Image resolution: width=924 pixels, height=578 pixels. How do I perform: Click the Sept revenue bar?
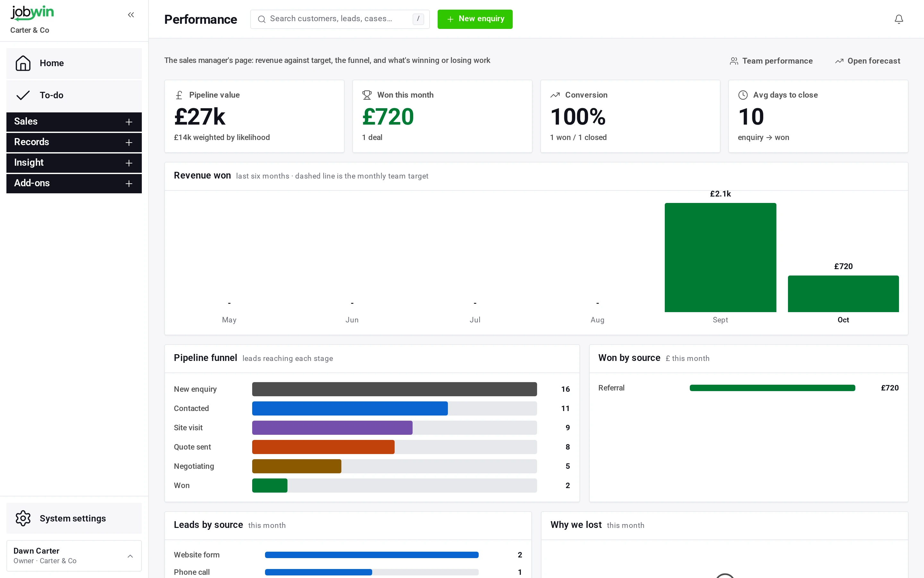pyautogui.click(x=720, y=257)
